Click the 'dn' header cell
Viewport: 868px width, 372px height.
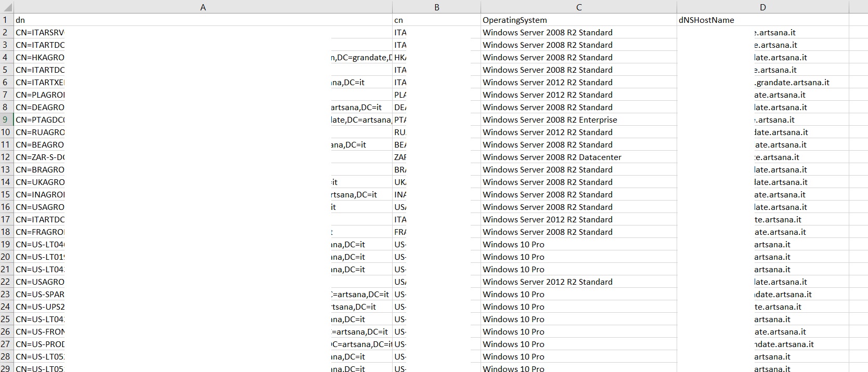click(x=203, y=20)
